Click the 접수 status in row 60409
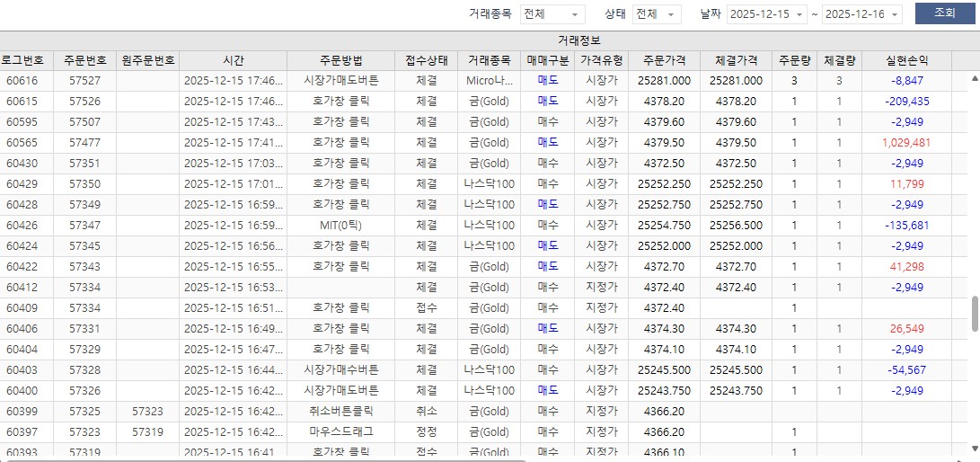The height and width of the screenshot is (462, 980). pyautogui.click(x=427, y=307)
